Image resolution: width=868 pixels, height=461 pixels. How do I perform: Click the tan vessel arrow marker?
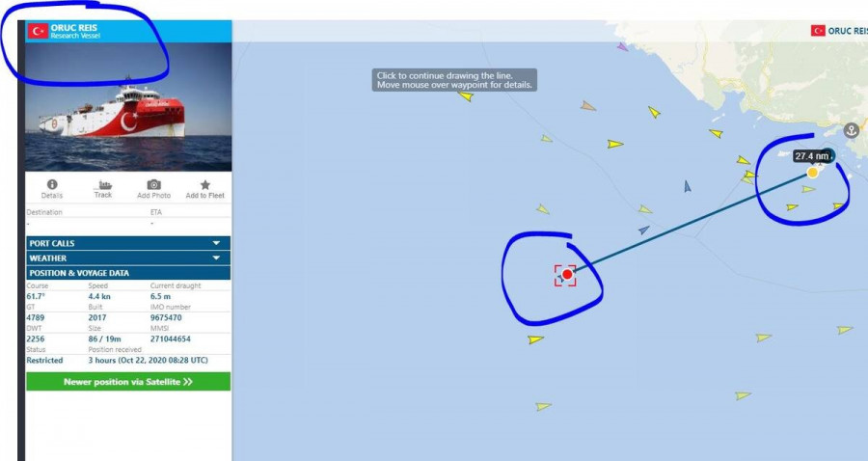pos(588,106)
